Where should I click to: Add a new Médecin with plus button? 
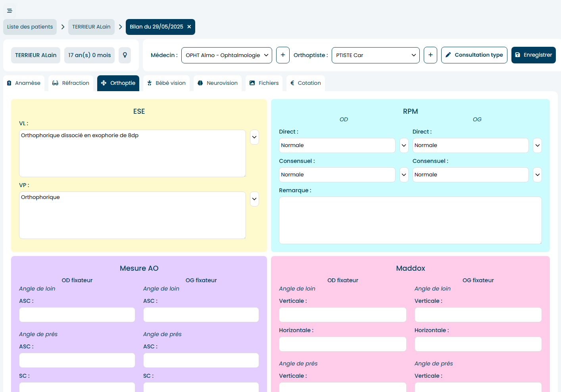pyautogui.click(x=282, y=55)
